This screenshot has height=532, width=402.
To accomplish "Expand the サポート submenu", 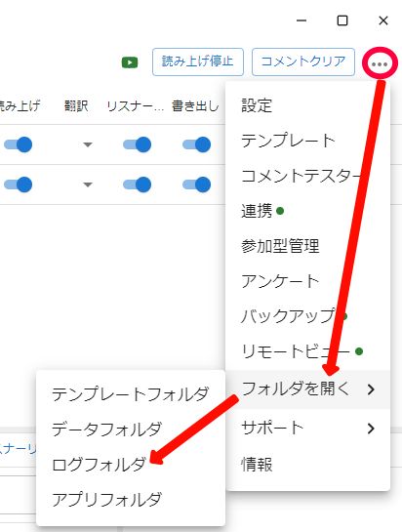I will [307, 429].
